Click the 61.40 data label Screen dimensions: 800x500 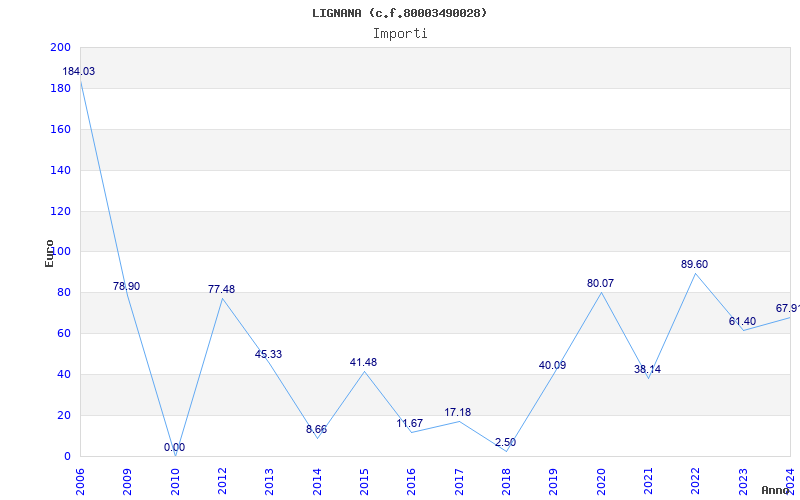(x=742, y=321)
